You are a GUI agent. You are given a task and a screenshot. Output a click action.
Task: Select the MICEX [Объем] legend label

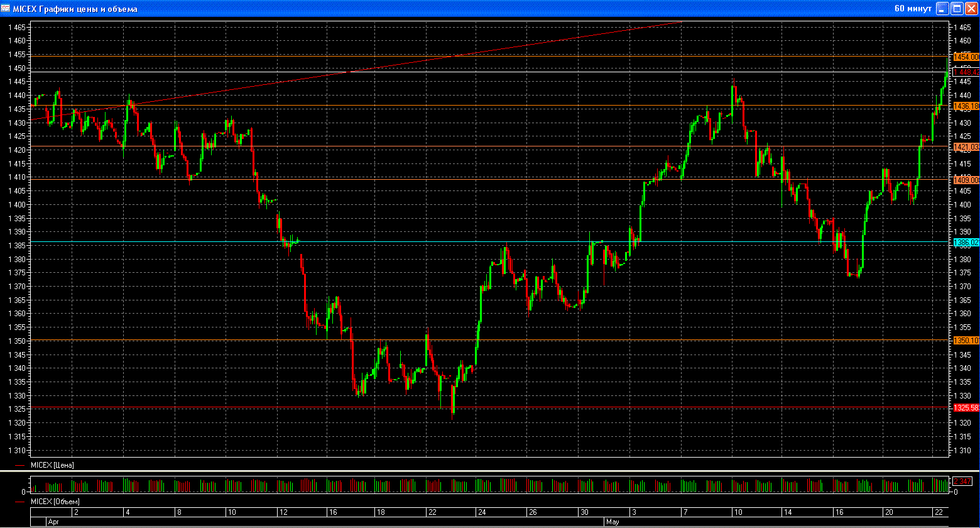(x=55, y=502)
